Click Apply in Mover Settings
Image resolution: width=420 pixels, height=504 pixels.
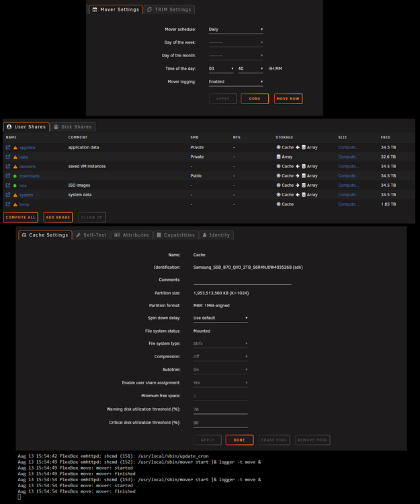222,99
